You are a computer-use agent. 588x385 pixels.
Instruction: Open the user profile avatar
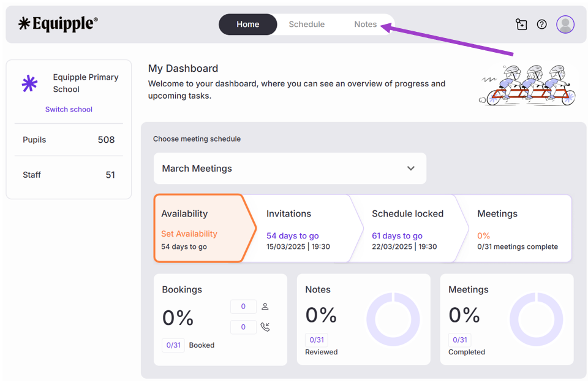point(565,25)
